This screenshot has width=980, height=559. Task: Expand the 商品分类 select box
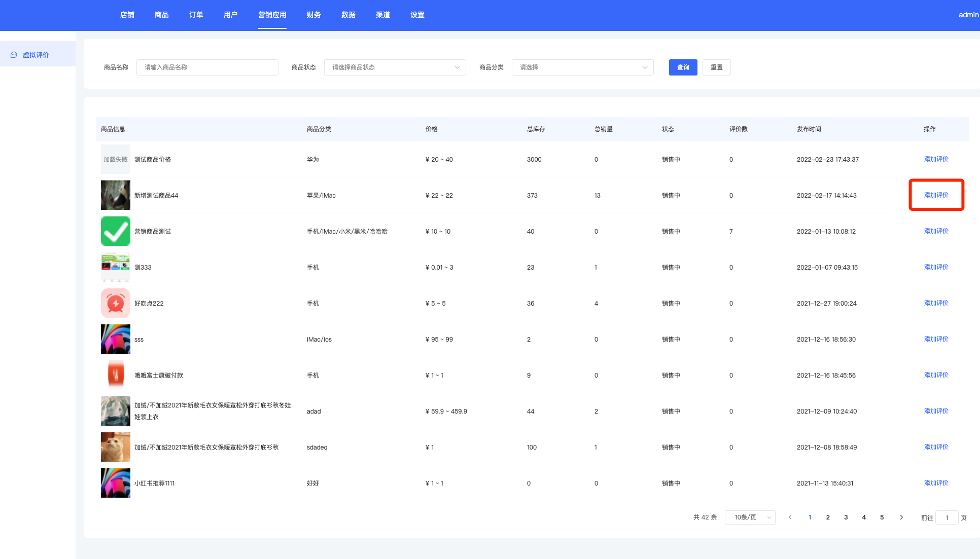(582, 67)
